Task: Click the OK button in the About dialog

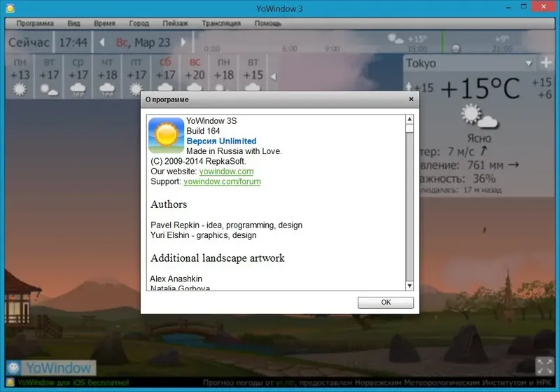Action: 386,302
